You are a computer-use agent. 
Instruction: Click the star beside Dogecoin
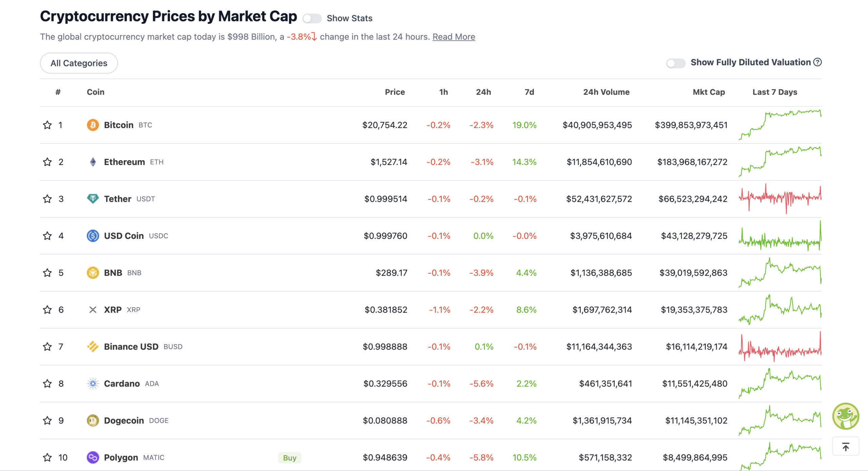coord(47,421)
